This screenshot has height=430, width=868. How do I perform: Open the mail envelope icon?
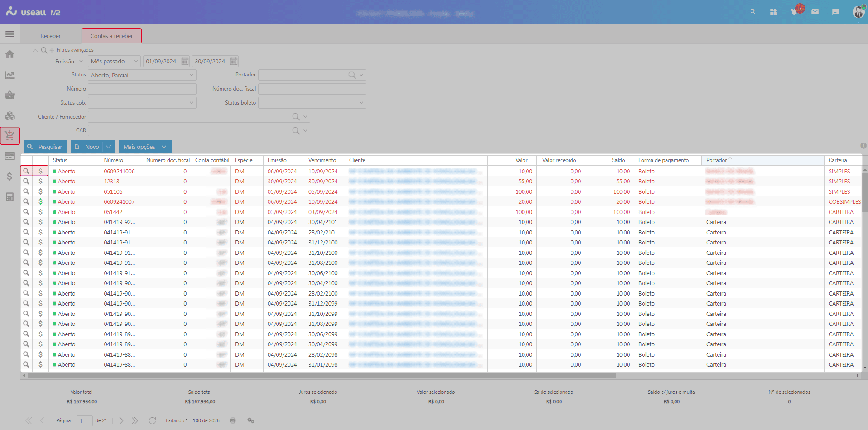pyautogui.click(x=815, y=12)
